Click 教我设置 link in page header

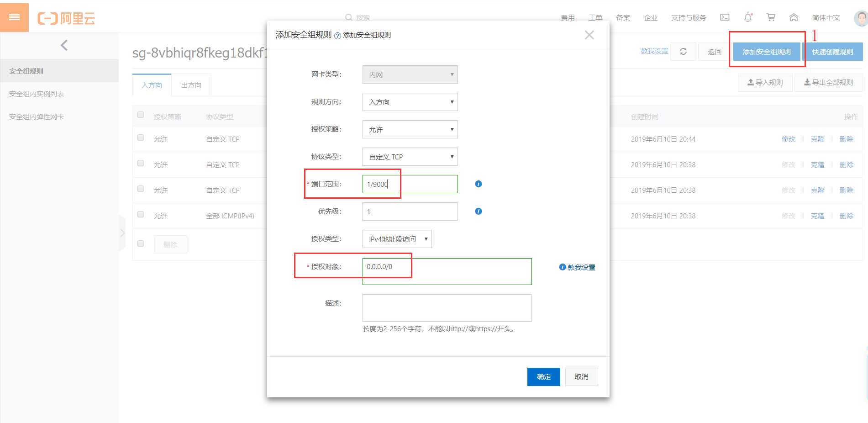point(654,51)
